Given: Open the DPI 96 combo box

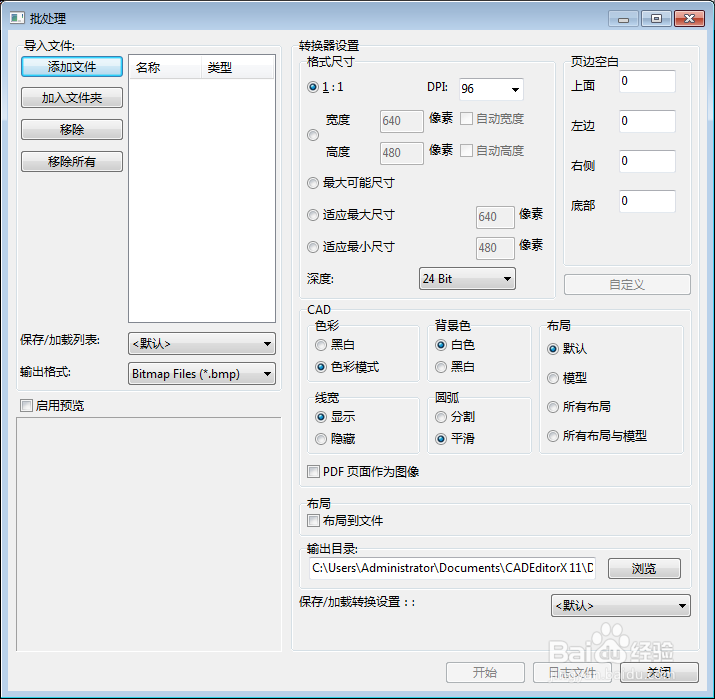Looking at the screenshot, I should click(491, 88).
